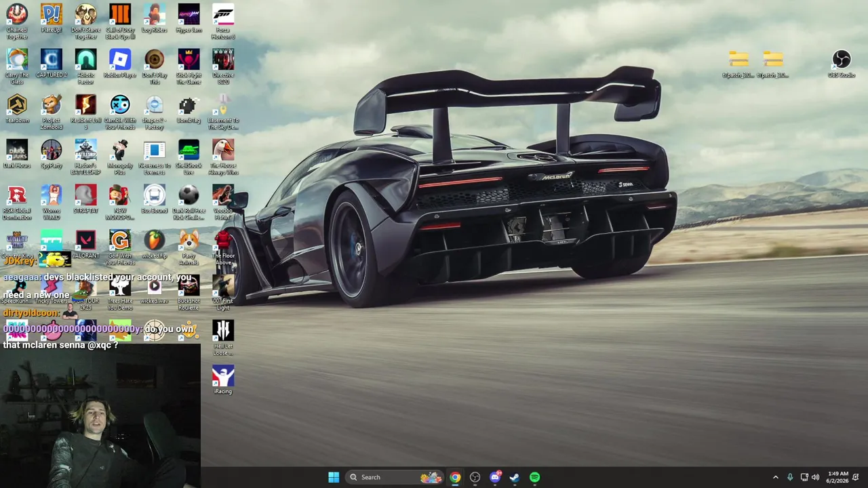868x488 pixels.
Task: Open the ShellShock Live shortcut
Action: click(189, 157)
